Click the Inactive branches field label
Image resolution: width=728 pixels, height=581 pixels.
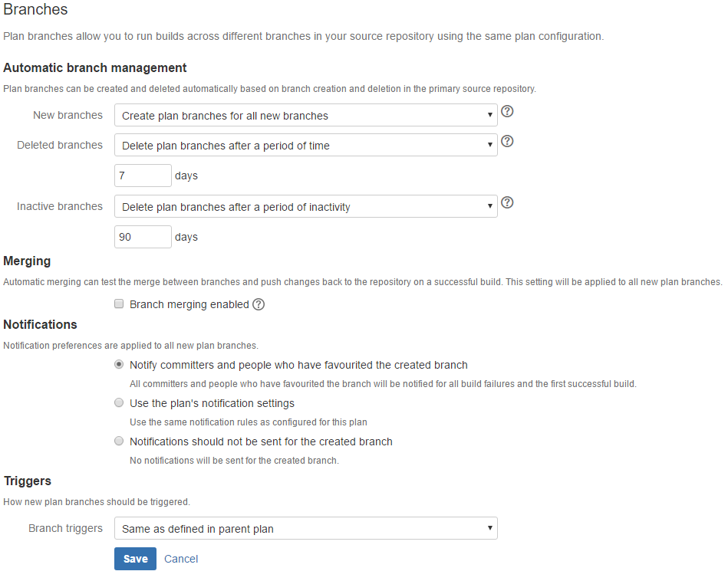pos(60,206)
